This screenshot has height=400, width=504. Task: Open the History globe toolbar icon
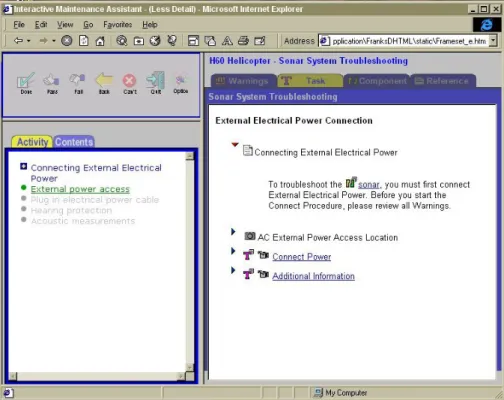point(155,41)
